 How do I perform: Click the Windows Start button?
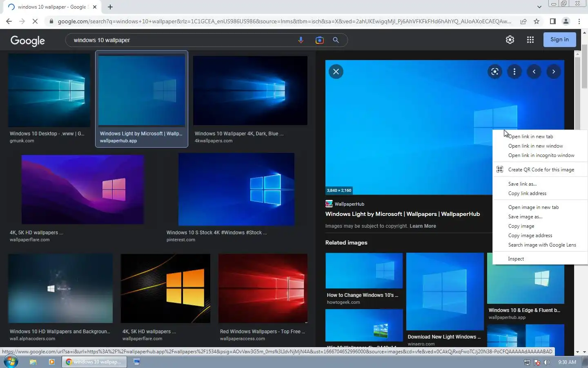(x=11, y=362)
